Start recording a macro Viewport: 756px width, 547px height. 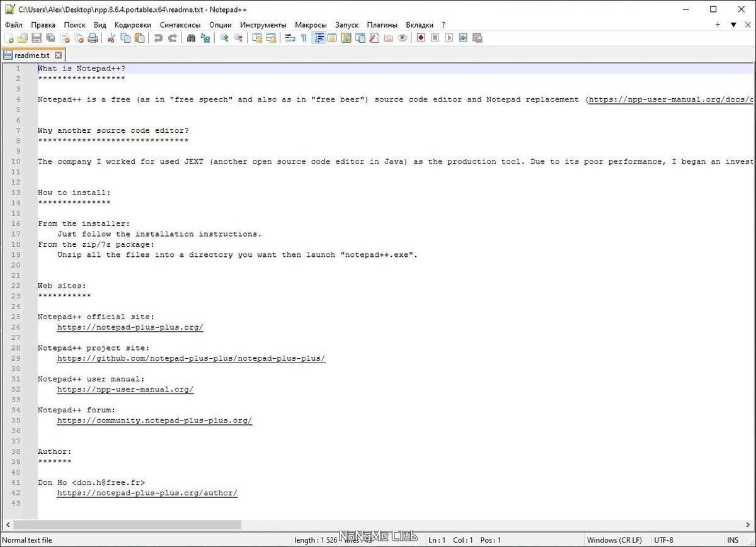[420, 38]
